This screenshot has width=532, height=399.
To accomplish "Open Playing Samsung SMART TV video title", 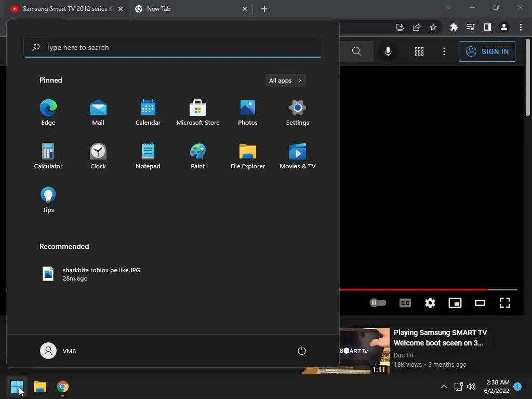I will click(441, 338).
